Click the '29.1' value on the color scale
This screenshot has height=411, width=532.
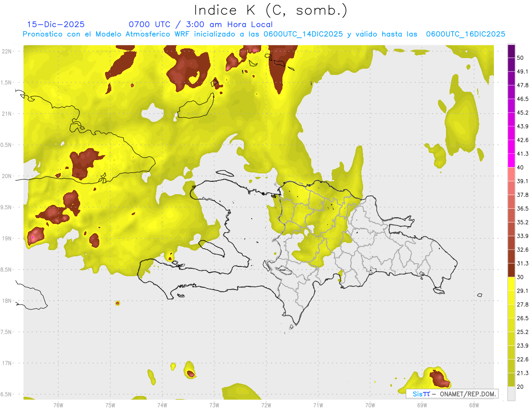(x=523, y=291)
